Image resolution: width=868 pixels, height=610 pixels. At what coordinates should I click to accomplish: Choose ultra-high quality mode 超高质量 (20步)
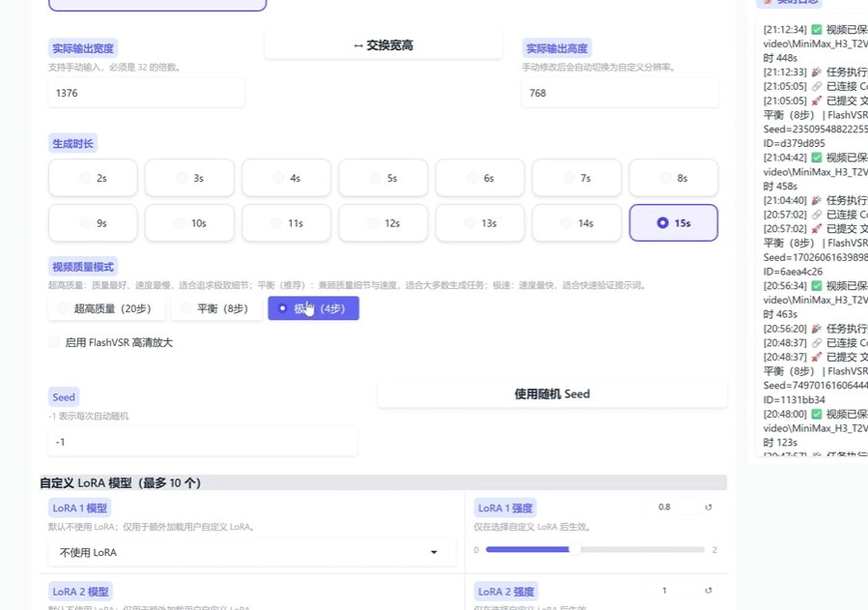[x=106, y=308]
